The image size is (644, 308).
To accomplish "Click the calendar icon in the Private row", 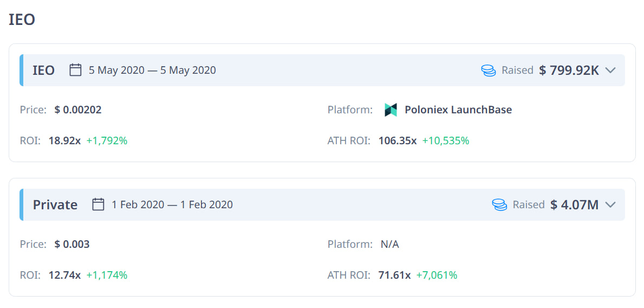I will (98, 204).
